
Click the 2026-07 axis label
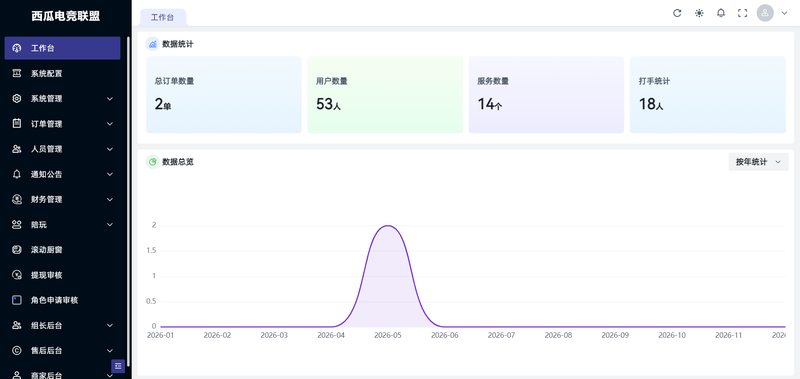tap(502, 335)
